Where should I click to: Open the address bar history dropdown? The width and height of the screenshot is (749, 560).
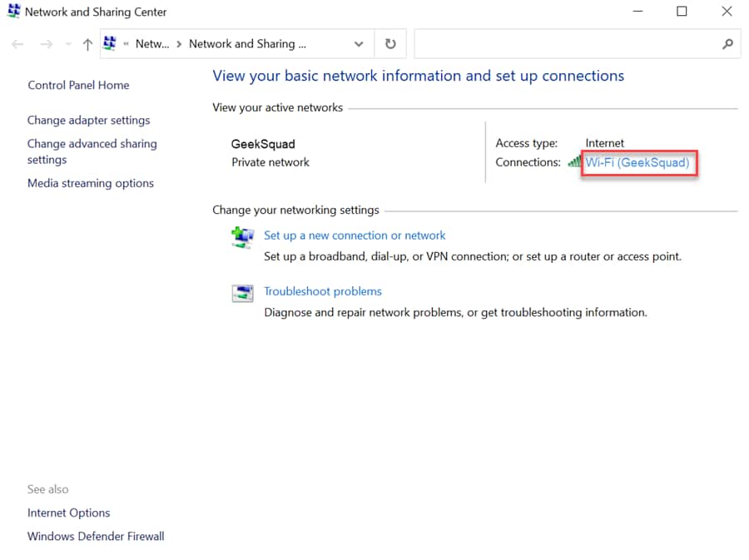pyautogui.click(x=358, y=43)
